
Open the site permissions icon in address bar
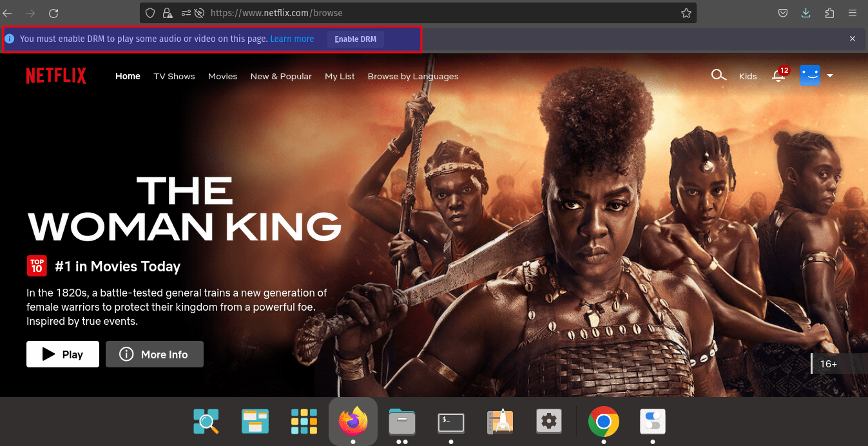coord(186,13)
